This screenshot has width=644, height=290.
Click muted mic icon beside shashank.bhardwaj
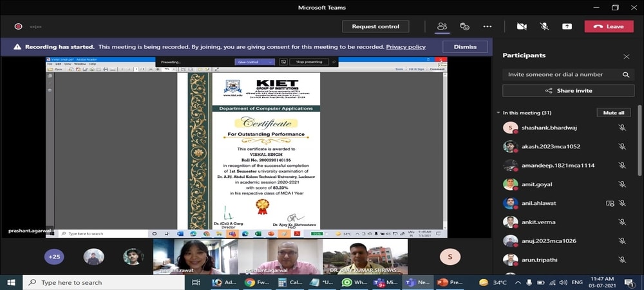(x=622, y=128)
